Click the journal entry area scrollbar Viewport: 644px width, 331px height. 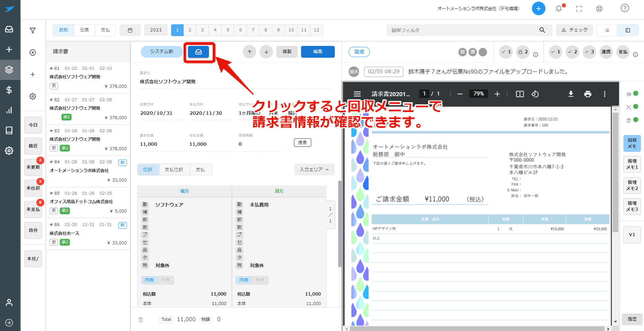coord(340,224)
